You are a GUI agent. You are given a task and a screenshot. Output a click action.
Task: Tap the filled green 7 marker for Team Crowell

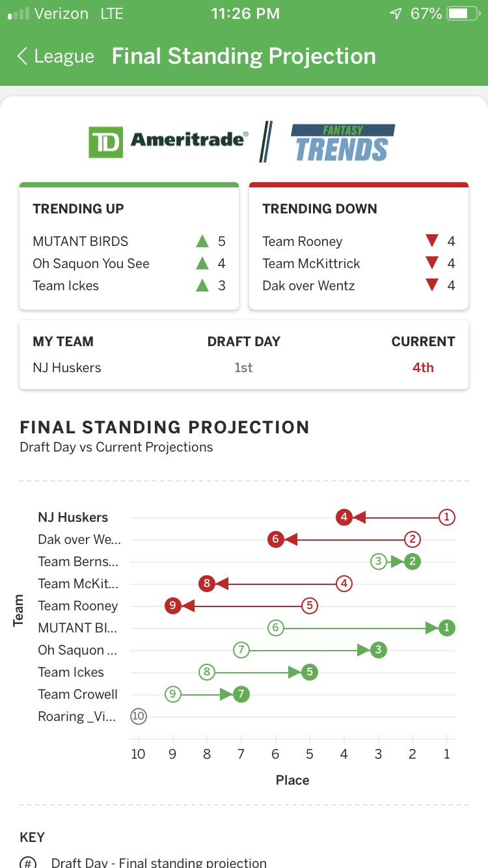(241, 694)
